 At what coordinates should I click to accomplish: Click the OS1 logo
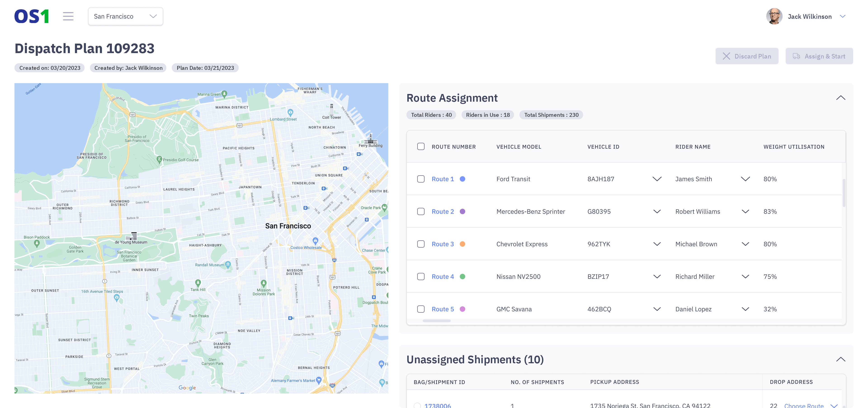(32, 16)
